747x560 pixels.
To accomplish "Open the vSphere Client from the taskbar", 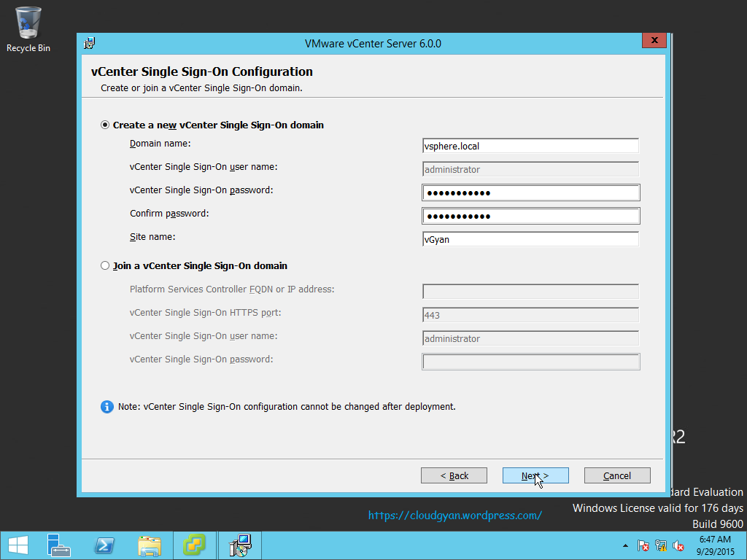I will (x=195, y=545).
